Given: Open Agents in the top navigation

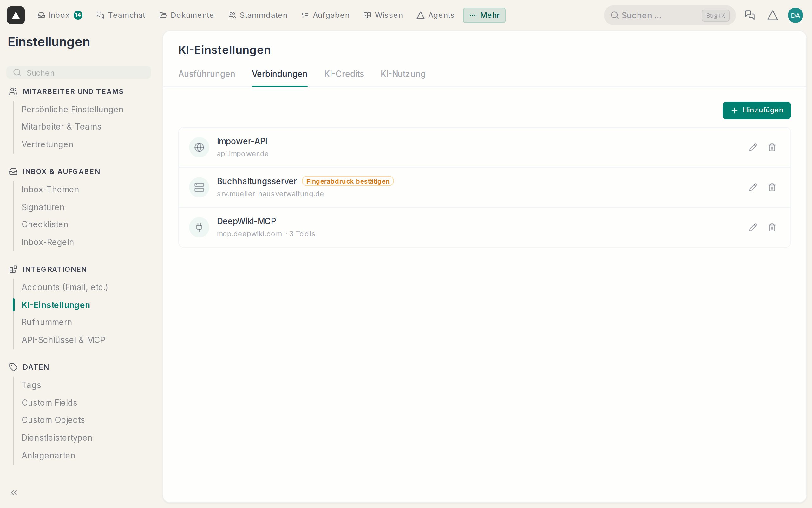Looking at the screenshot, I should coord(435,15).
